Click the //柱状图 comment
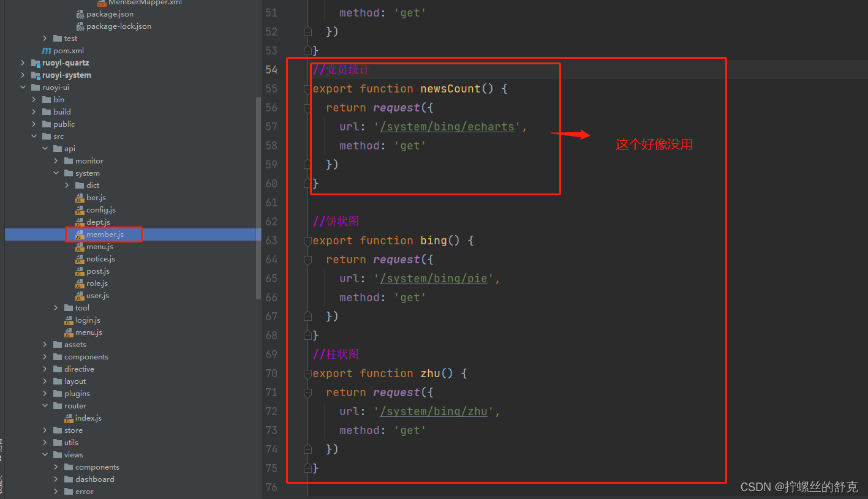 pyautogui.click(x=336, y=355)
